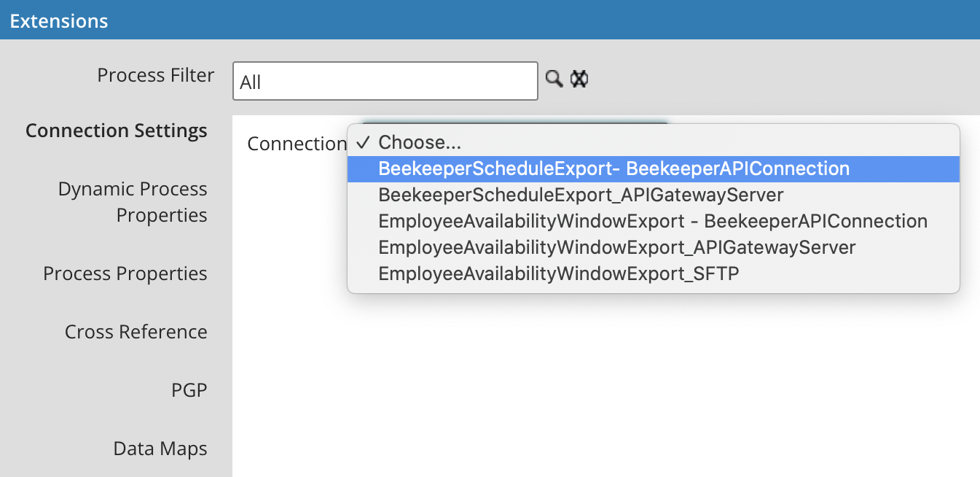Select the PGP tab
Image resolution: width=980 pixels, height=477 pixels.
click(x=189, y=390)
